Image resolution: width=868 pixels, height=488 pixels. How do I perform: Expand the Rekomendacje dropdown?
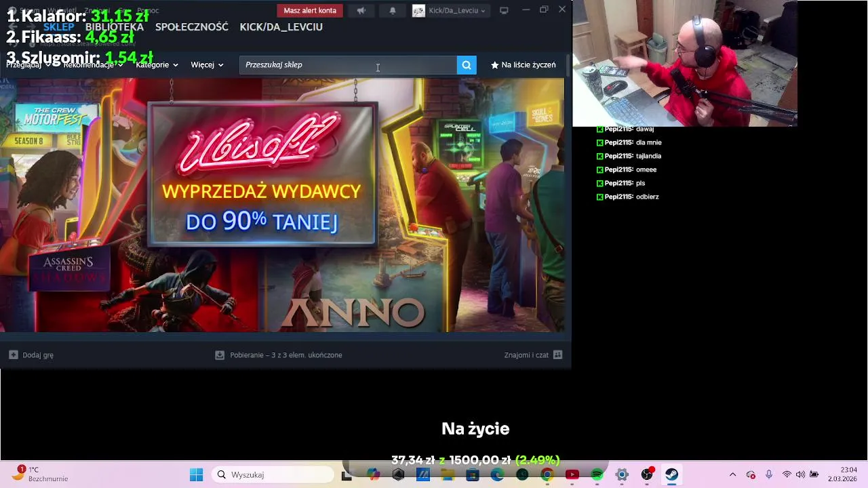93,65
